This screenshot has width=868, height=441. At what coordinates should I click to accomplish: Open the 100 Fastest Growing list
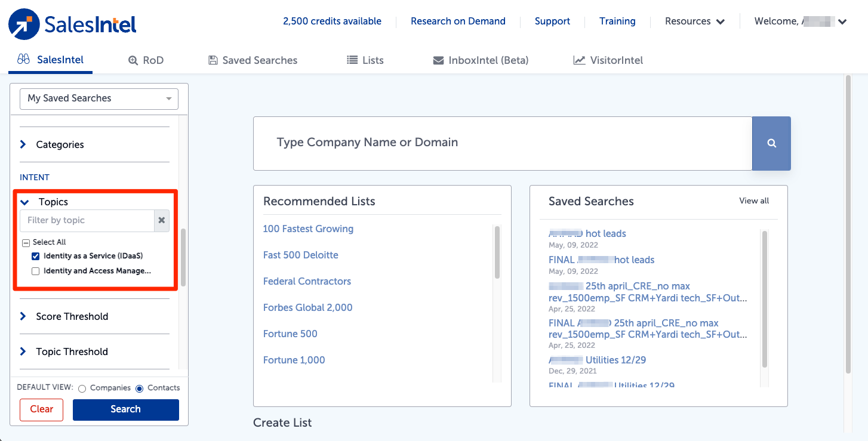[308, 229]
